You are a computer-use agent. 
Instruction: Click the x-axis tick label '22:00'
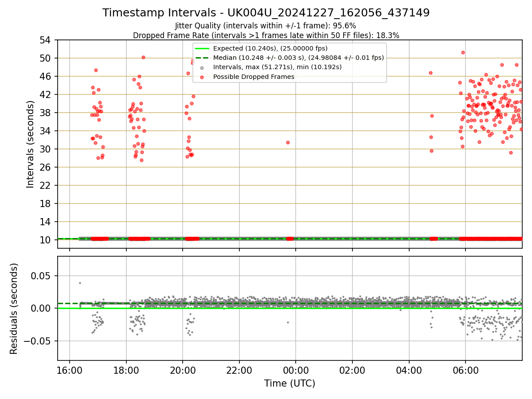pos(239,370)
